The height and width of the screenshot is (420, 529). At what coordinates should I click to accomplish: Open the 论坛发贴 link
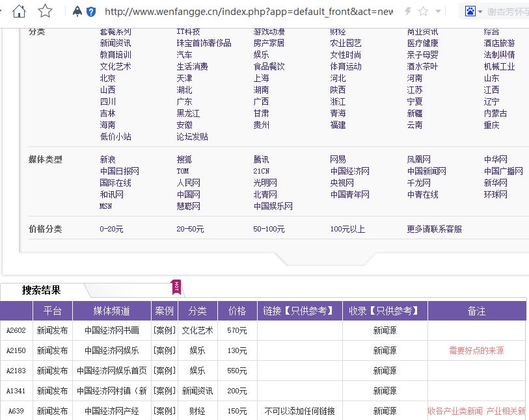point(192,137)
